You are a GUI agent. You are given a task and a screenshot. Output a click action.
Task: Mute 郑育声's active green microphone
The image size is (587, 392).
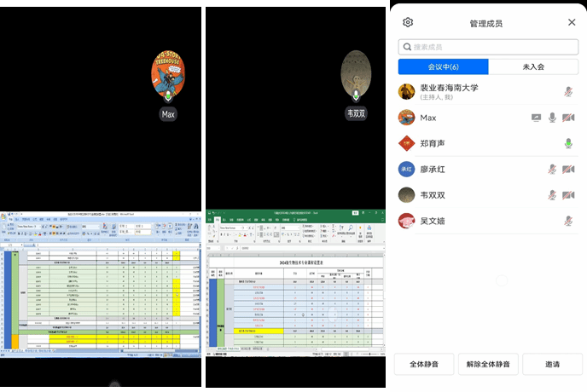click(x=568, y=143)
